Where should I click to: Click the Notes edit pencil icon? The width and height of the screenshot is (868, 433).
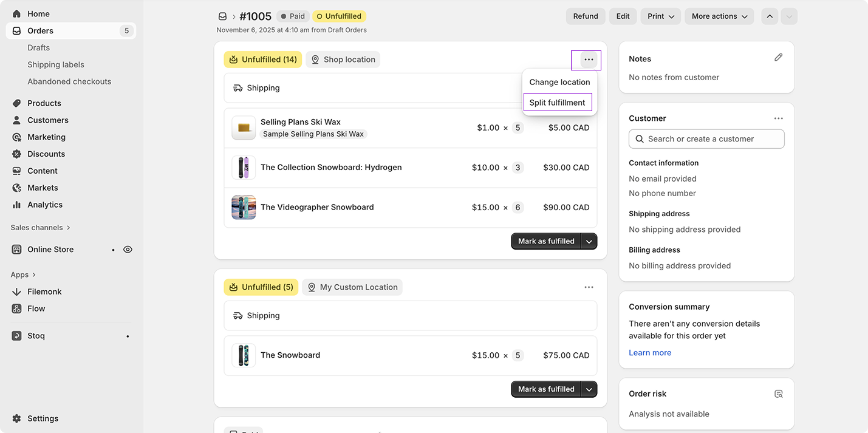pyautogui.click(x=779, y=57)
